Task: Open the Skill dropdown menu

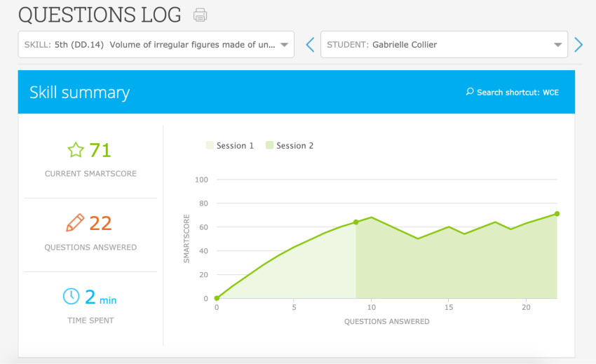Action: [156, 45]
